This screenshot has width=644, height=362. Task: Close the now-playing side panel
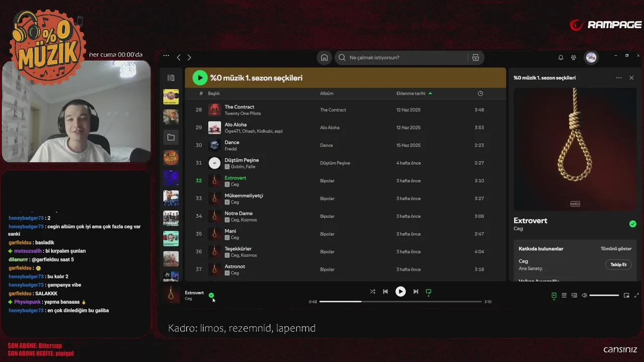click(x=631, y=78)
